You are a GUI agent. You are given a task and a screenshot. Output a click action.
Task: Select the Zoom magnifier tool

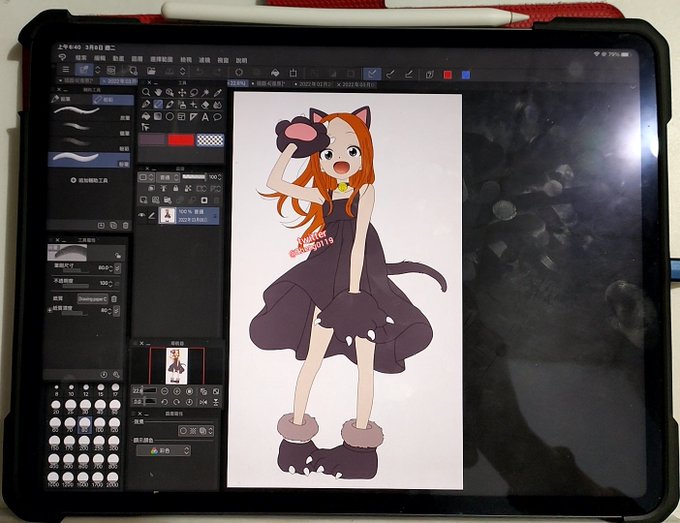click(x=146, y=92)
